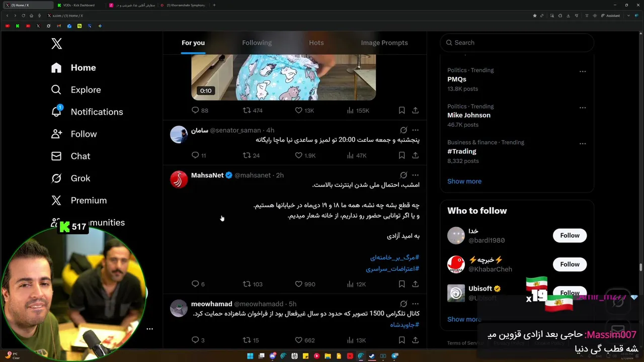Open Chat in the sidebar
Screen dimensions: 644x362
[x=70, y=156]
